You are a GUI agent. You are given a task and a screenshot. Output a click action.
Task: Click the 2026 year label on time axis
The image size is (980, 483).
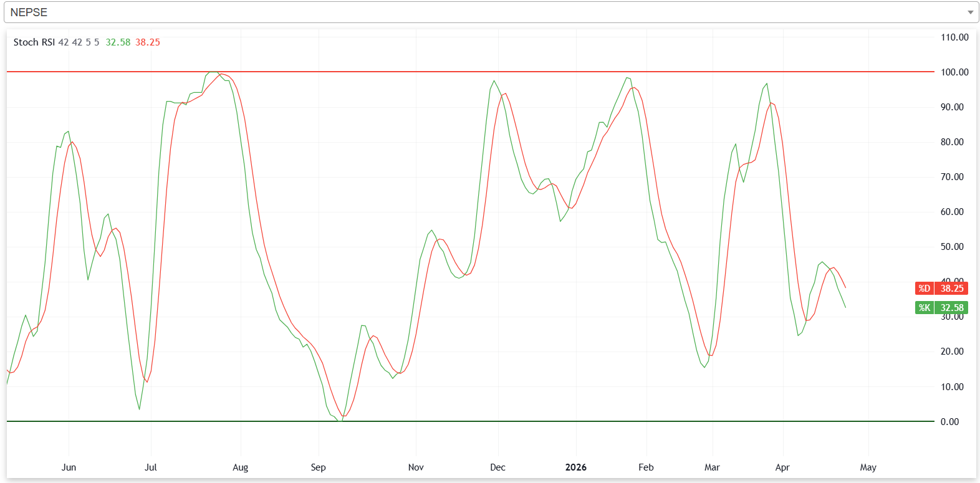575,467
